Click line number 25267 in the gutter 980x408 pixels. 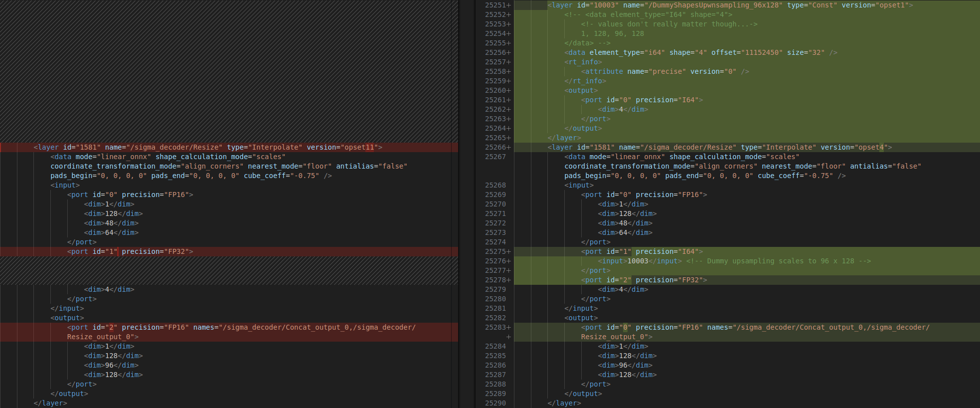[x=495, y=157]
